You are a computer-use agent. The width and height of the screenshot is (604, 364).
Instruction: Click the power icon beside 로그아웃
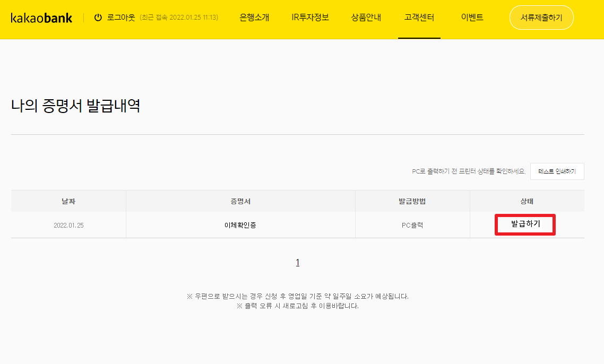(x=98, y=18)
